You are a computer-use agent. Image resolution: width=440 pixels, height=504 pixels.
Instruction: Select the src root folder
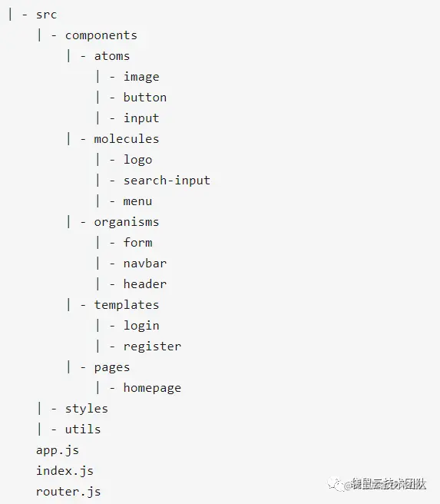pyautogui.click(x=47, y=15)
